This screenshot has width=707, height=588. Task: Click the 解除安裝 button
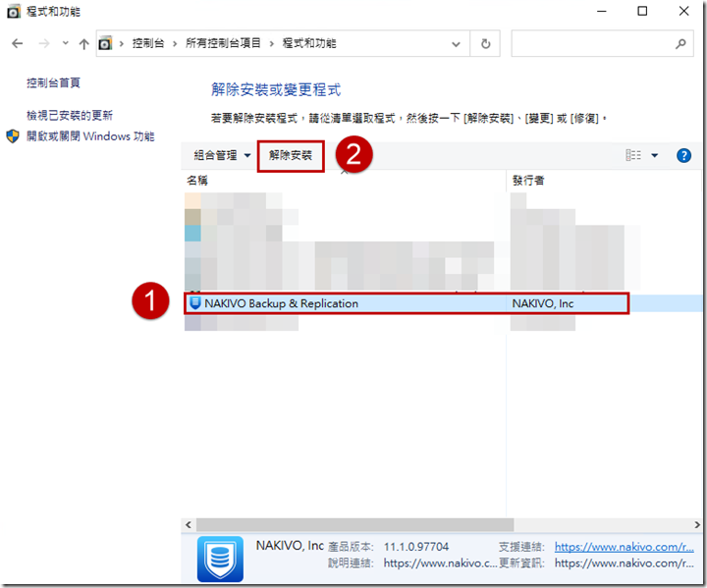tap(291, 155)
